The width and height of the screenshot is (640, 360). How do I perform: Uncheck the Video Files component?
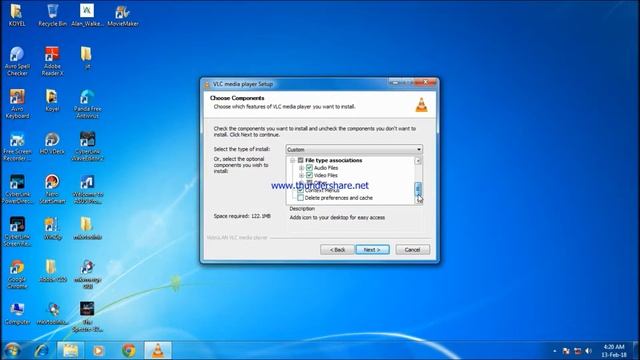click(309, 175)
